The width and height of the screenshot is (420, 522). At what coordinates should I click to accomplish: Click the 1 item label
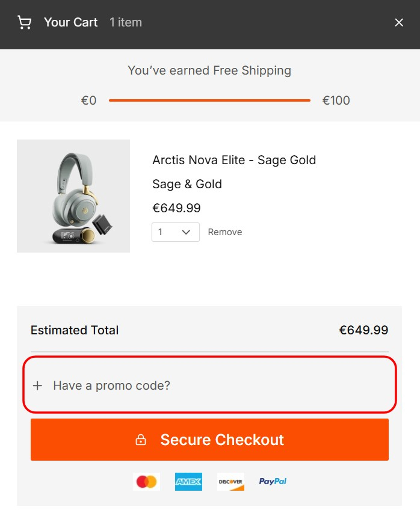click(x=125, y=22)
